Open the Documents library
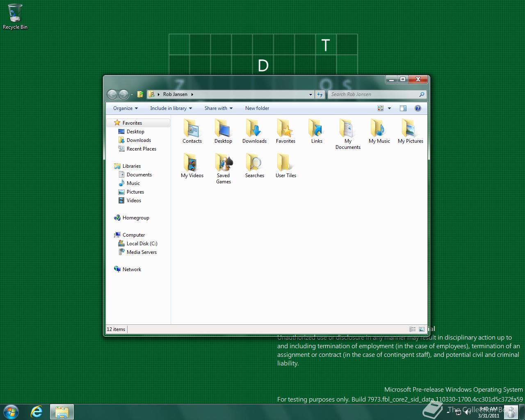The height and width of the screenshot is (420, 525). 139,175
